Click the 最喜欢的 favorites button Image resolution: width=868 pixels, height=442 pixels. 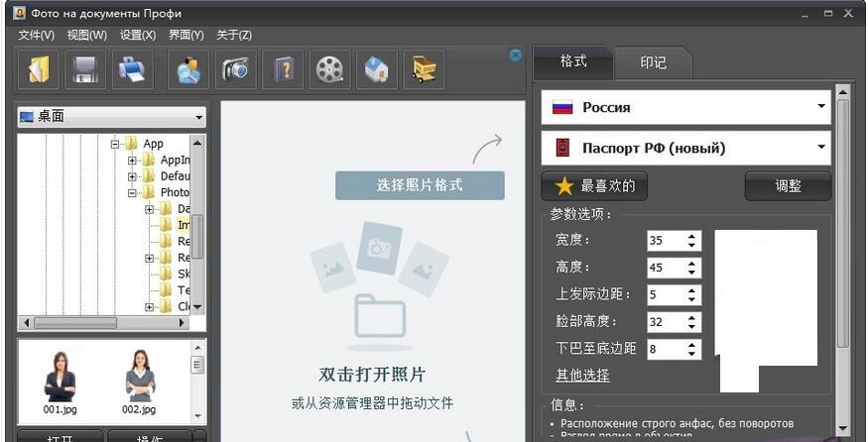pos(594,186)
